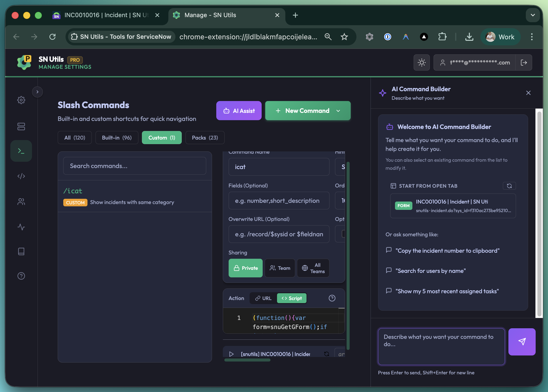Select the Slash Commands terminal icon
This screenshot has height=392, width=548.
(x=21, y=151)
